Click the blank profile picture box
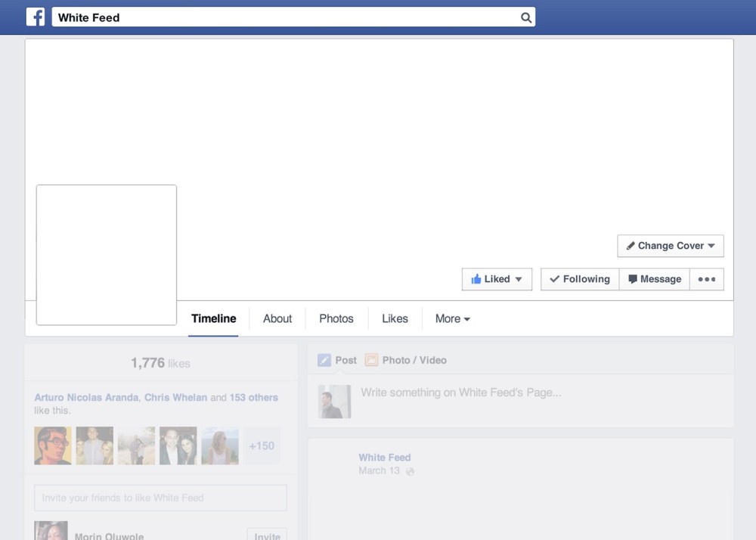 pyautogui.click(x=107, y=255)
